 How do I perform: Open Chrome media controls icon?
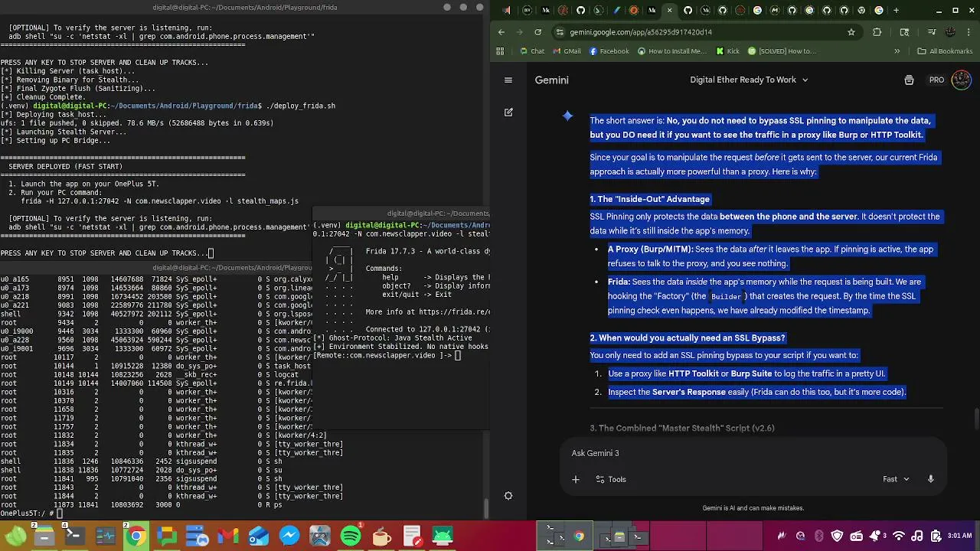(x=932, y=32)
